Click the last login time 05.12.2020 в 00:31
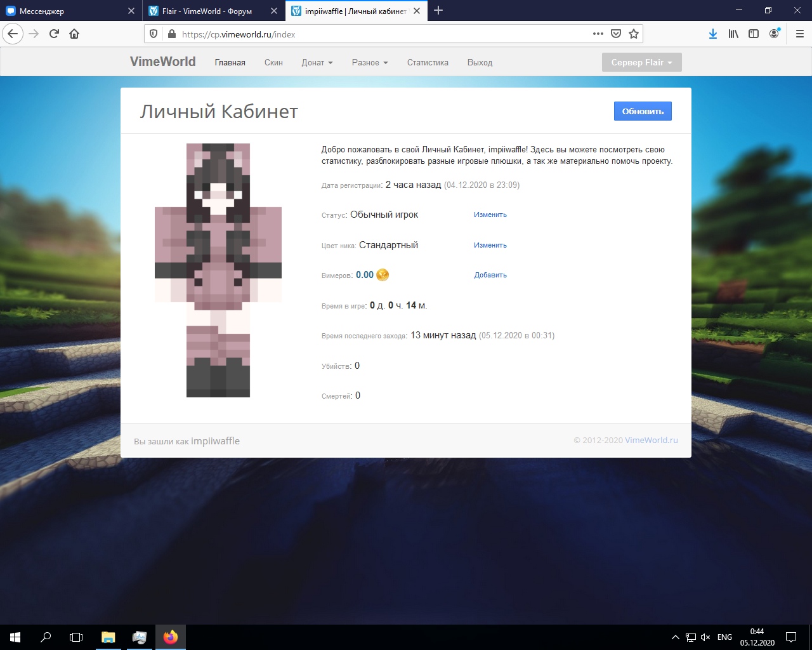Viewport: 812px width, 650px height. click(516, 335)
